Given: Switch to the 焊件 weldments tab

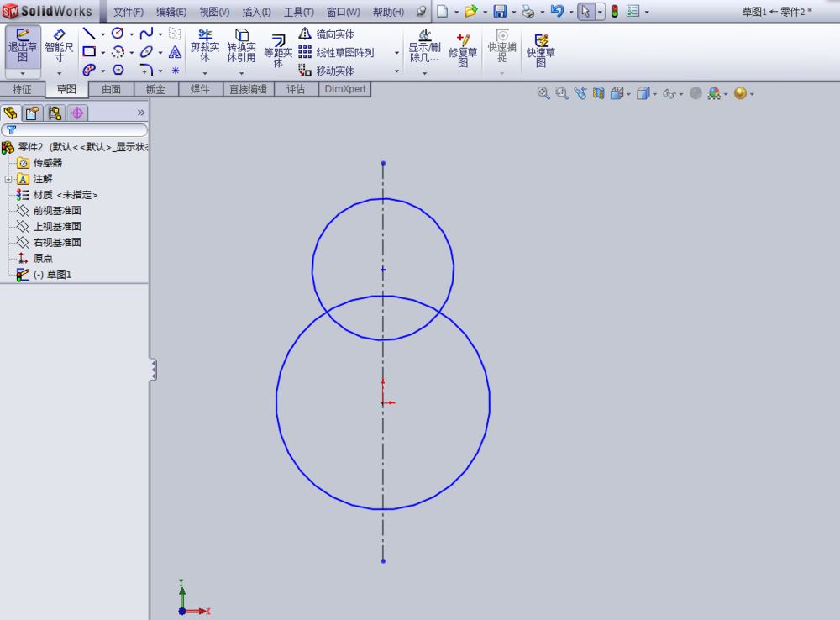Looking at the screenshot, I should 201,89.
